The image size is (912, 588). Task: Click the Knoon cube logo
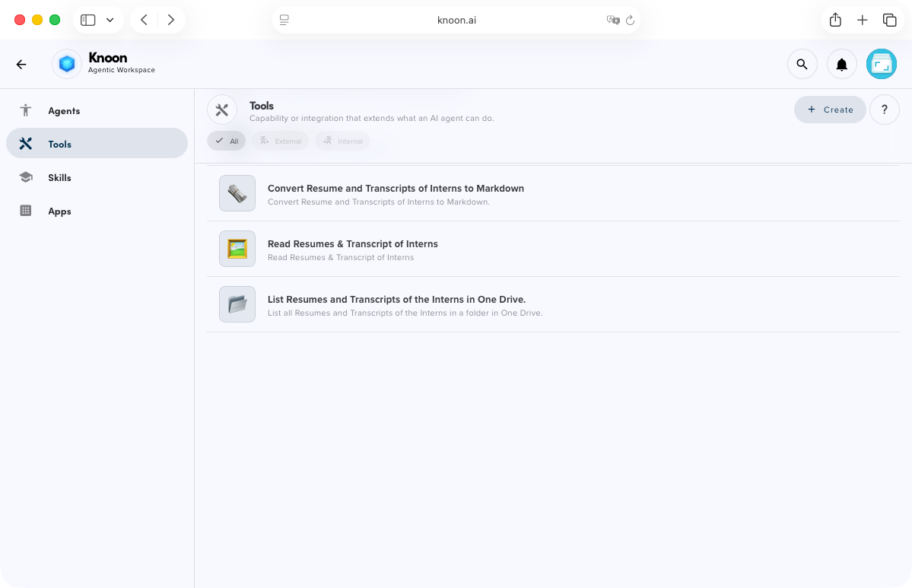[x=67, y=65]
